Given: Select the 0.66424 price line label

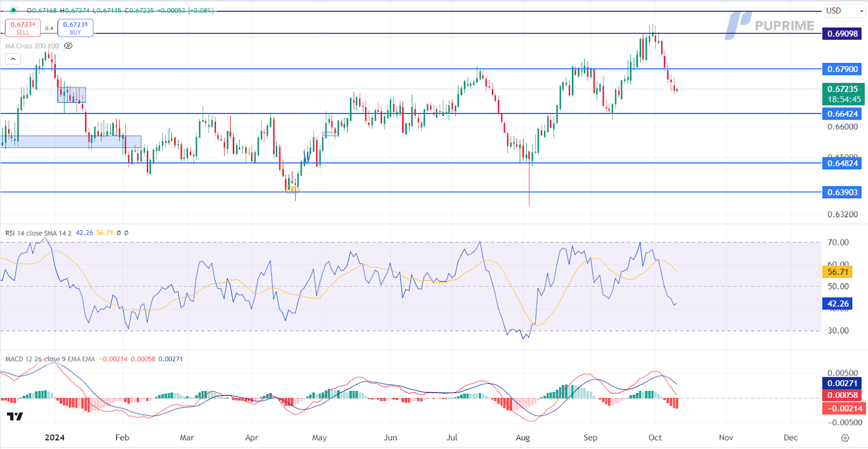Looking at the screenshot, I should [842, 114].
